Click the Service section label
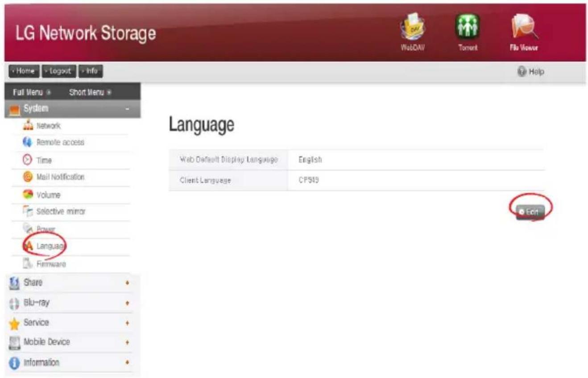Image resolution: width=588 pixels, height=378 pixels. (x=36, y=322)
